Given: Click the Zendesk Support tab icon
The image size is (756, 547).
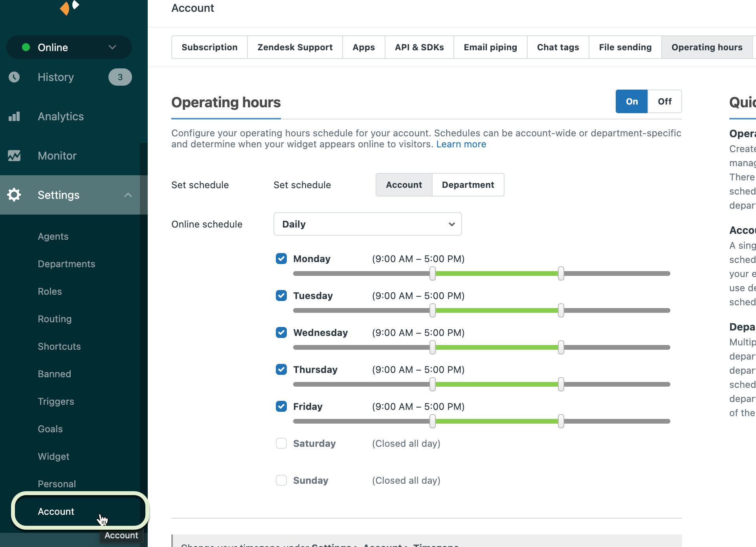Looking at the screenshot, I should pyautogui.click(x=295, y=47).
